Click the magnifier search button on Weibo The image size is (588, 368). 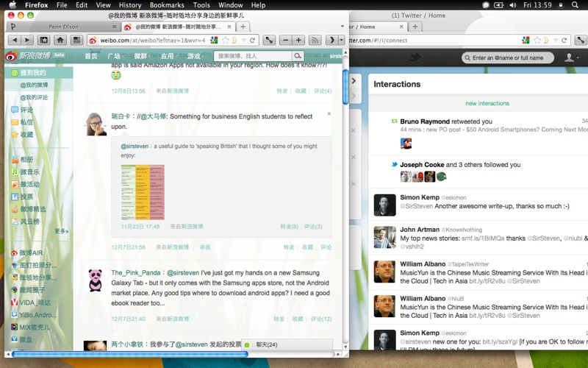(x=298, y=56)
